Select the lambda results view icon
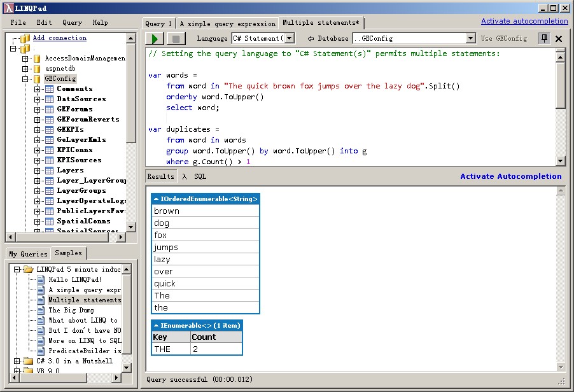Screen dimensions: 574x392 (184, 176)
